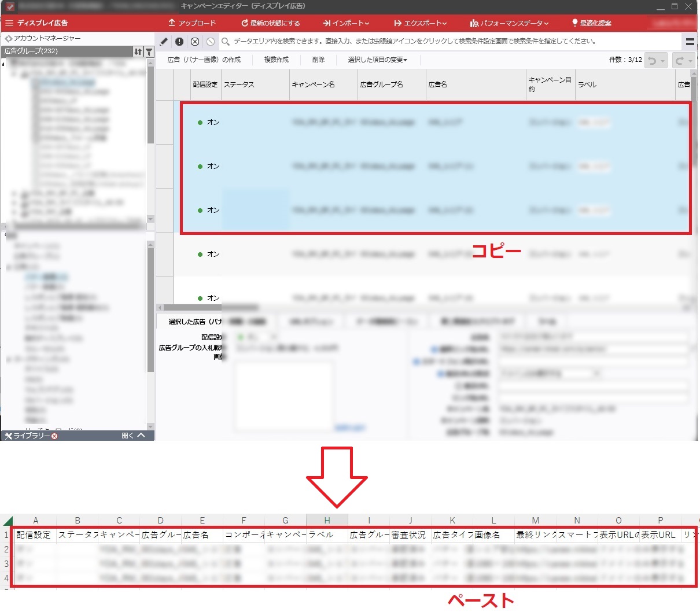Open the column settings icon right of search
This screenshot has height=612, width=700.
690,42
